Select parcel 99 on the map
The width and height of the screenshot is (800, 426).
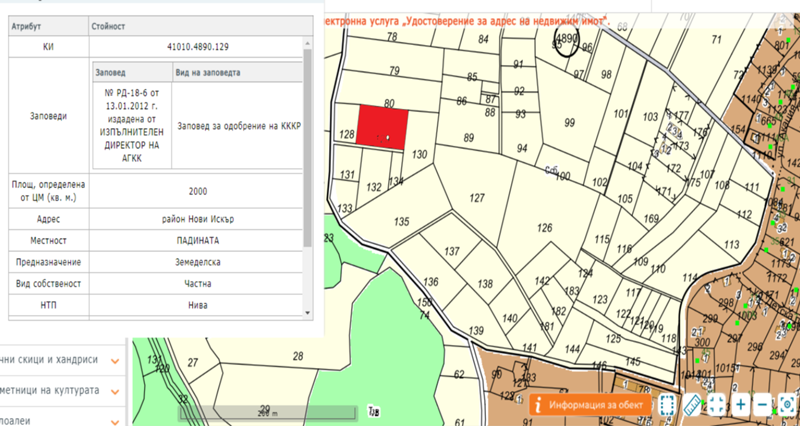coord(569,123)
